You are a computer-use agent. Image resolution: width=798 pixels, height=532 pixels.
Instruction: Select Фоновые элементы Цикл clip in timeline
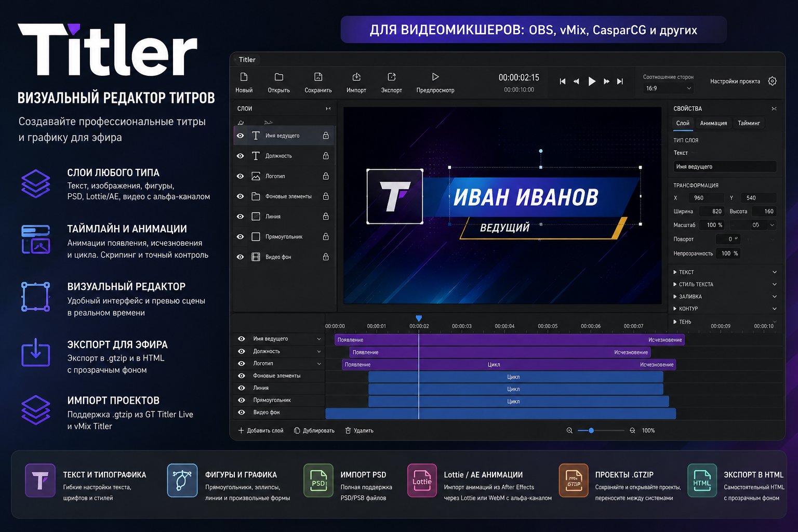click(516, 377)
